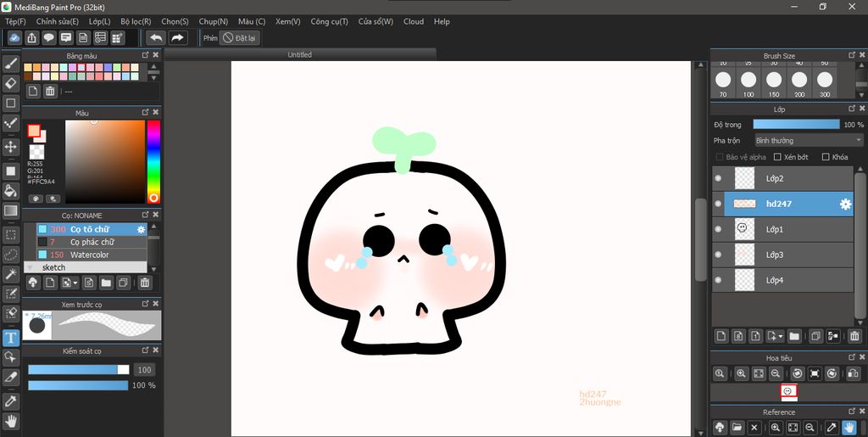This screenshot has height=437, width=868.
Task: Click the export/share toolbar icon
Action: [x=32, y=37]
